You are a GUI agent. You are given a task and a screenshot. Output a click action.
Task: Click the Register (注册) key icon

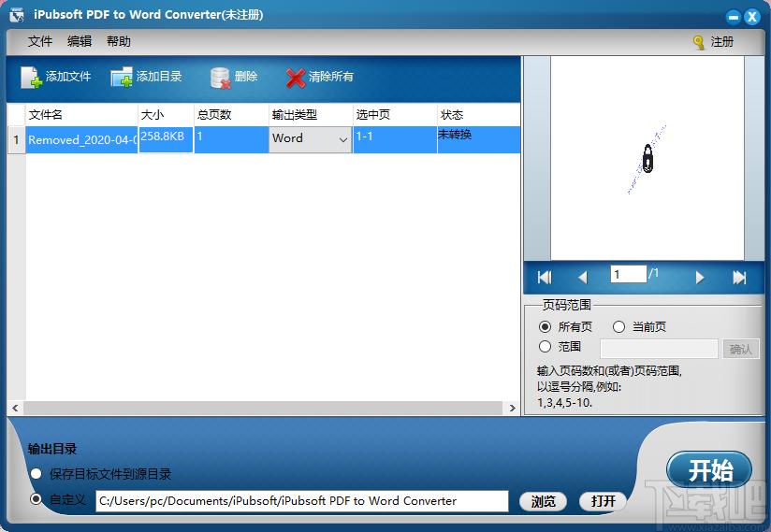click(x=699, y=43)
